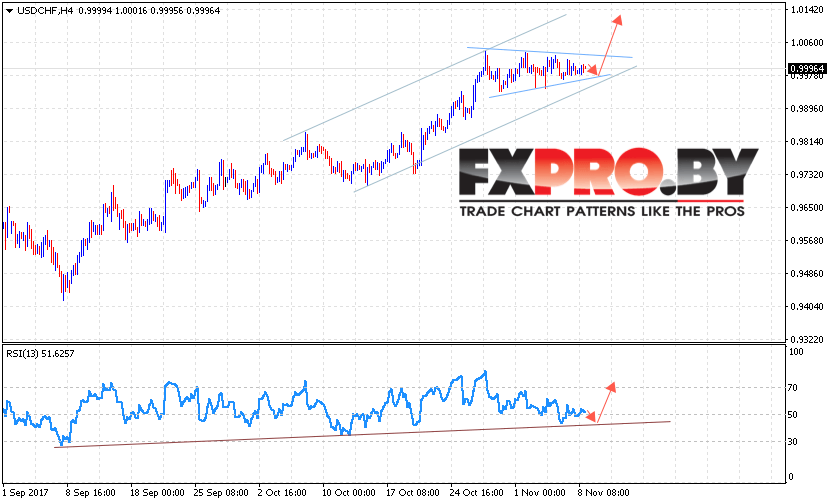Click the 8 Nov 08:00 time label
The height and width of the screenshot is (504, 828).
[x=604, y=493]
